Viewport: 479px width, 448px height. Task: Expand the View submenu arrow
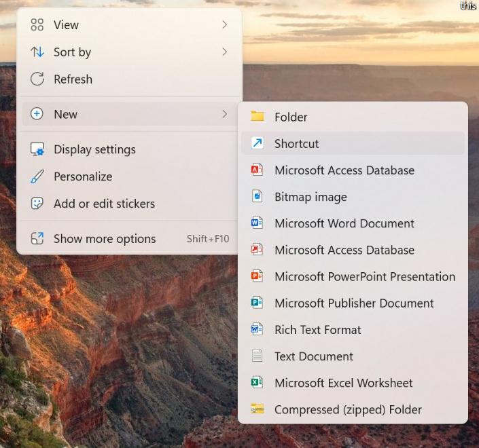tap(224, 25)
